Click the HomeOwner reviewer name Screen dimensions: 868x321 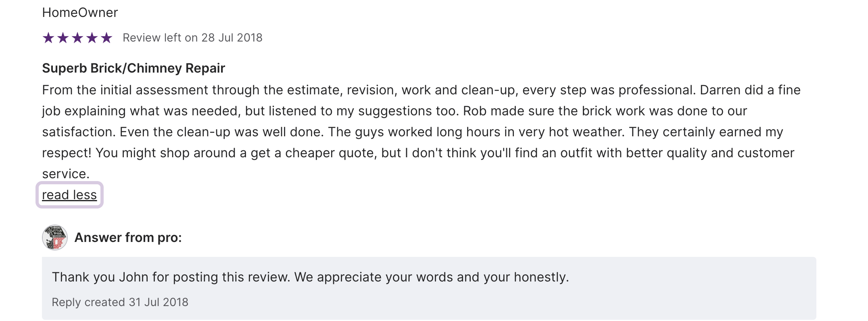point(80,13)
